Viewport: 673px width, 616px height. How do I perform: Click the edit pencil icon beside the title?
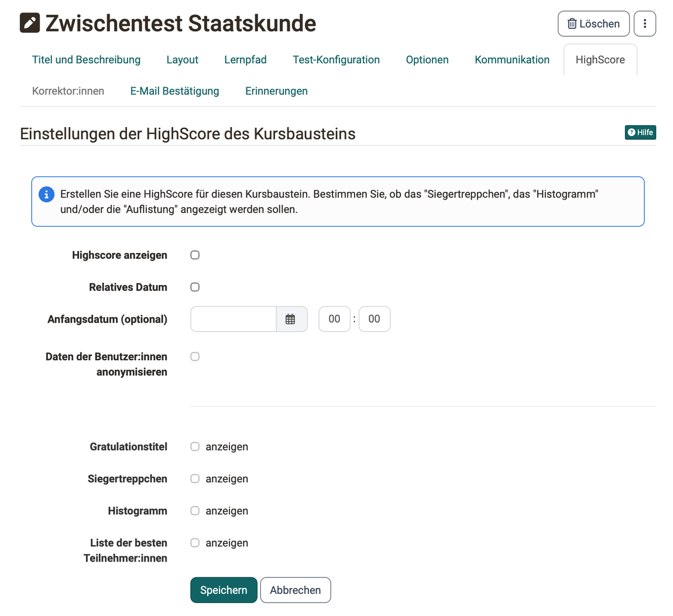[30, 23]
